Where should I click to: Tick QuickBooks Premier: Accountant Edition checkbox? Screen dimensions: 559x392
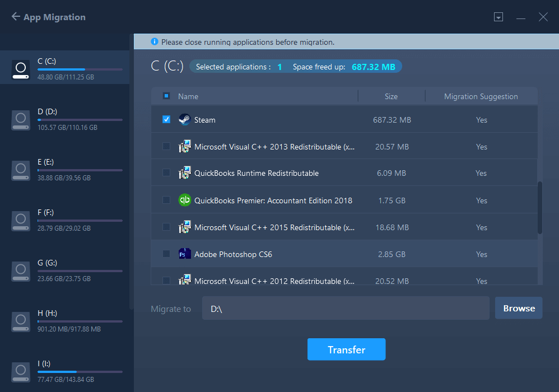tap(166, 200)
